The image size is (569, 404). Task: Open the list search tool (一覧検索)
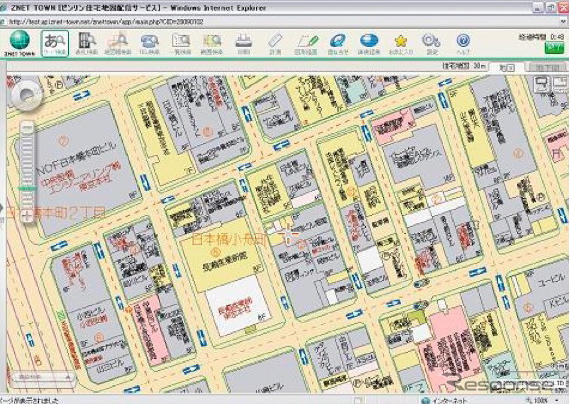tap(181, 44)
